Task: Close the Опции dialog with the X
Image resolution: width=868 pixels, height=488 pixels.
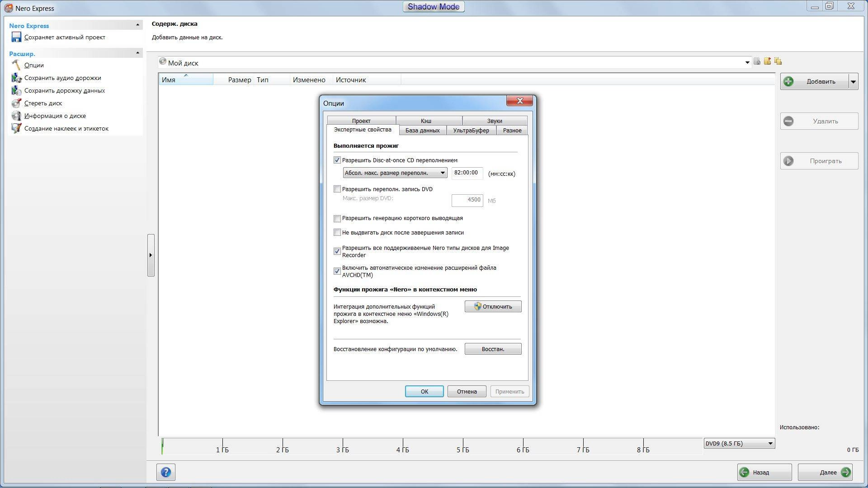Action: [x=519, y=101]
